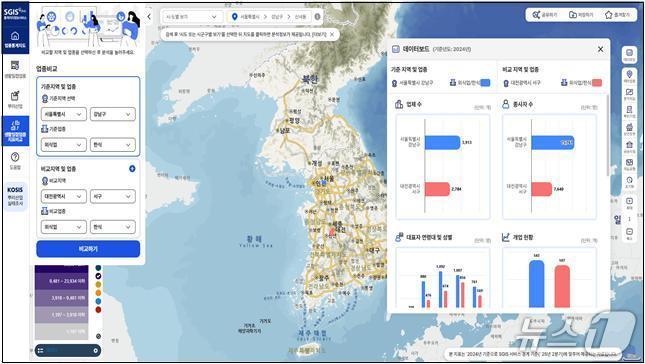This screenshot has height=364, width=645.
Task: Select the location pin tool in right toolbar
Action: tap(629, 76)
